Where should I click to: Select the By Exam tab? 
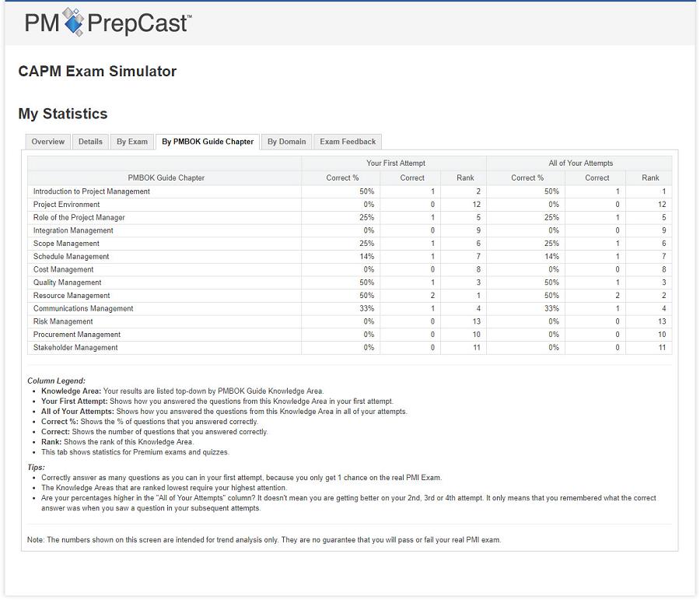[x=132, y=142]
